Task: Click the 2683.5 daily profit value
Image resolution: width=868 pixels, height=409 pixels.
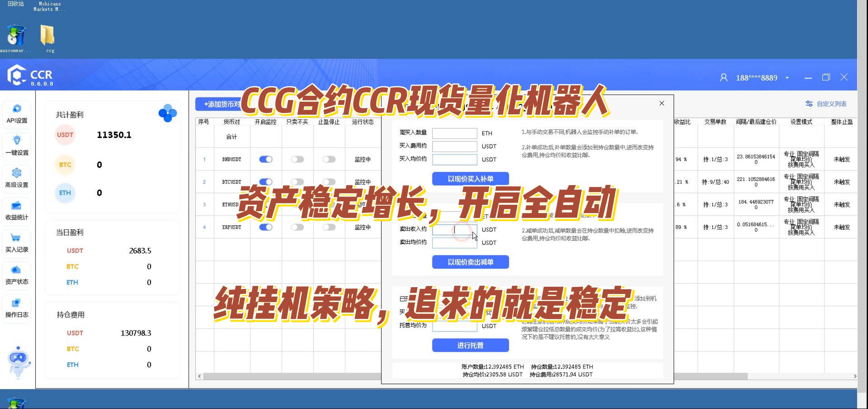Action: point(140,251)
